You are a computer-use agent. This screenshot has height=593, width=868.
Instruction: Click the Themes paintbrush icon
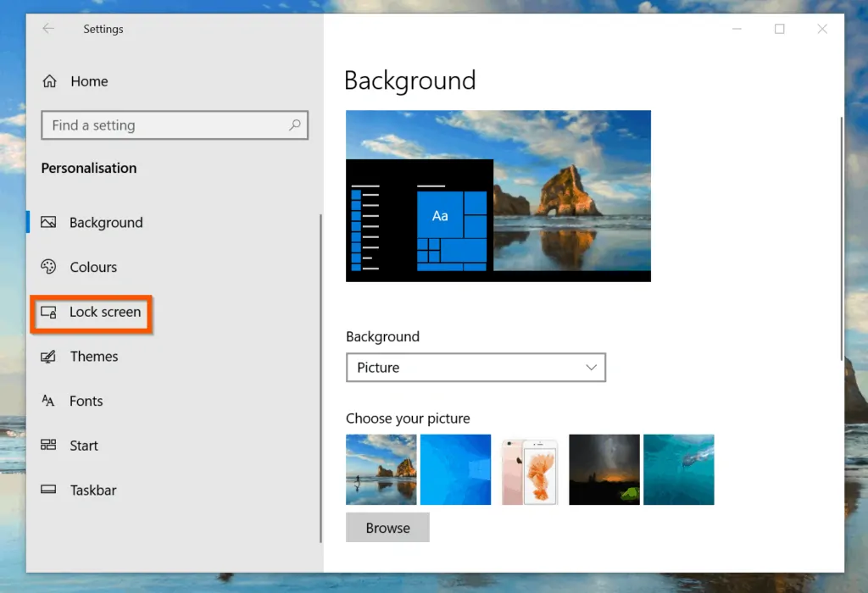49,356
